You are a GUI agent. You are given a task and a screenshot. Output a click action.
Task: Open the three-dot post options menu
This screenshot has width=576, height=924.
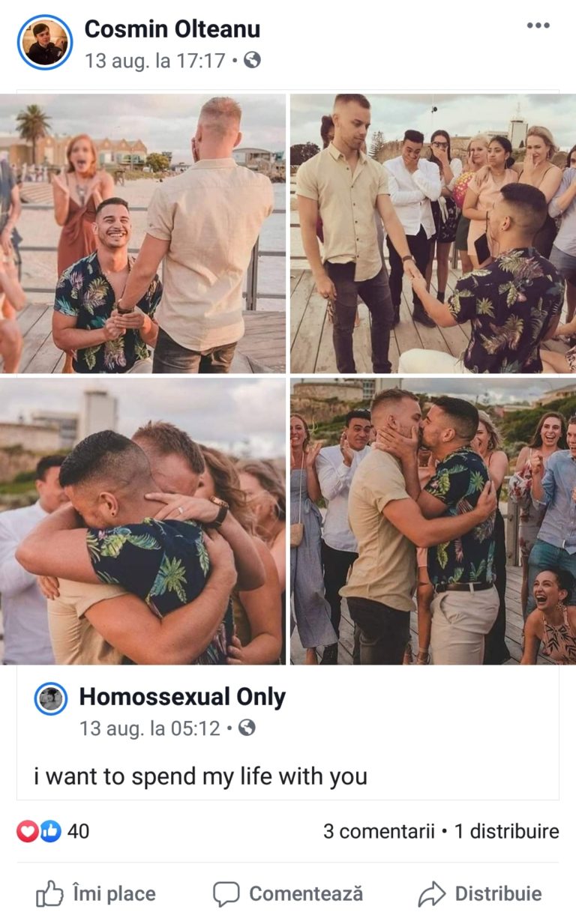[x=538, y=25]
